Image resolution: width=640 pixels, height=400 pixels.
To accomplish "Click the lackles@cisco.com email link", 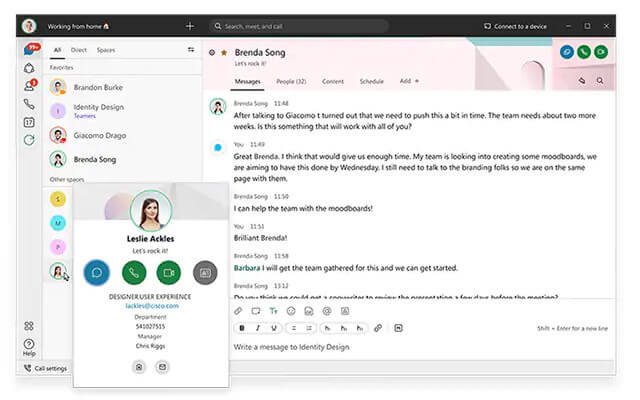I will (152, 306).
